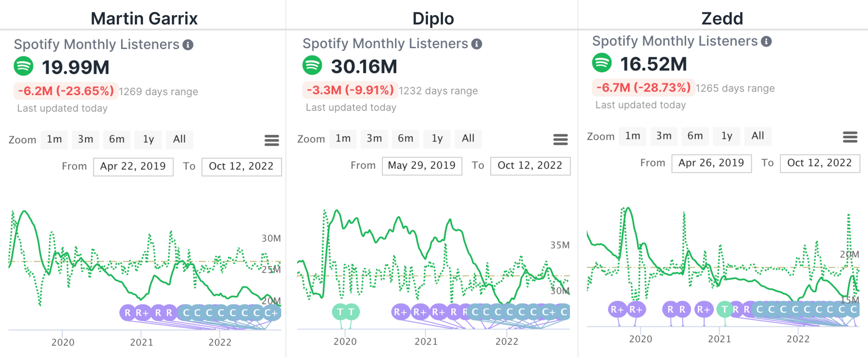
Task: Select 1y zoom in Zedd chart
Action: click(727, 136)
